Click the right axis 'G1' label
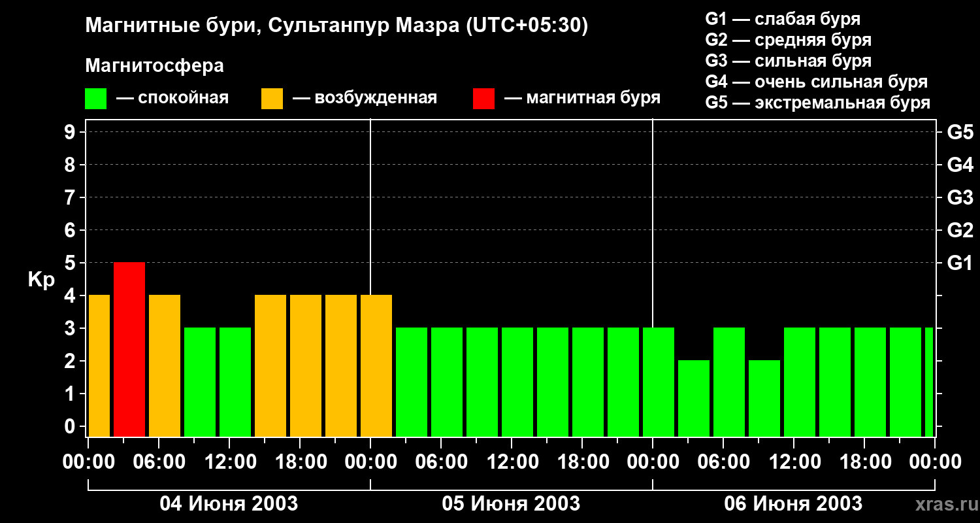The height and width of the screenshot is (523, 980). click(960, 263)
